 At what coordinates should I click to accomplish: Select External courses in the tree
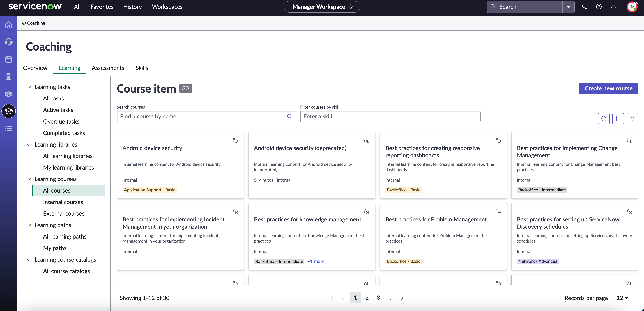[x=63, y=213]
